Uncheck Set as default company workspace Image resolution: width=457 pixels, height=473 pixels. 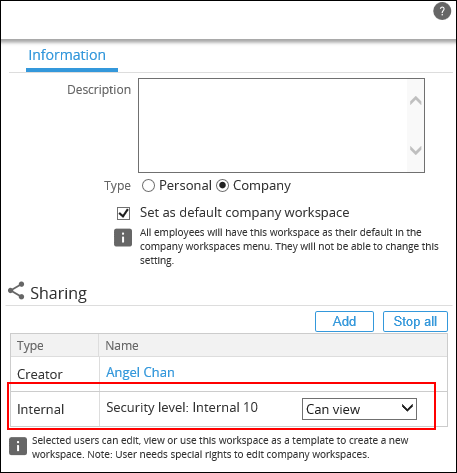tap(123, 213)
